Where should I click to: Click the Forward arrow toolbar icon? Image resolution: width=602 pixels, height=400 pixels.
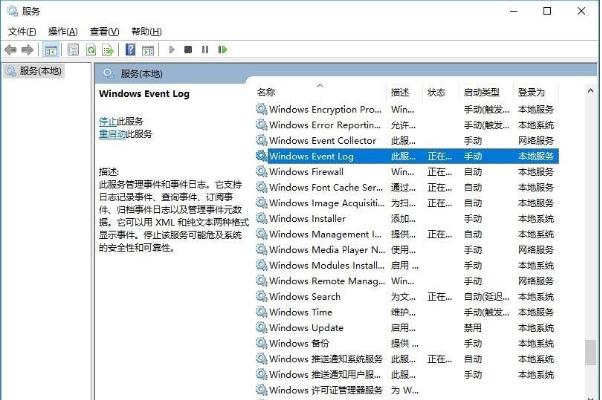pyautogui.click(x=27, y=50)
